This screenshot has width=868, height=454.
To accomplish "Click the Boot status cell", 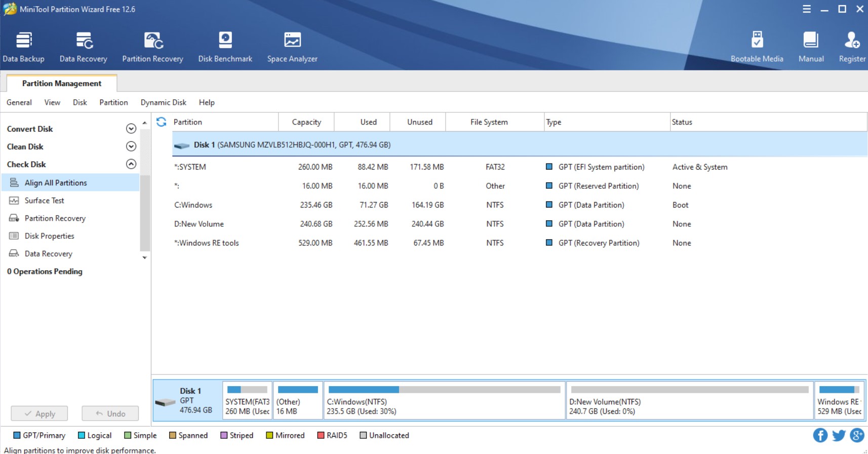I will (x=681, y=205).
